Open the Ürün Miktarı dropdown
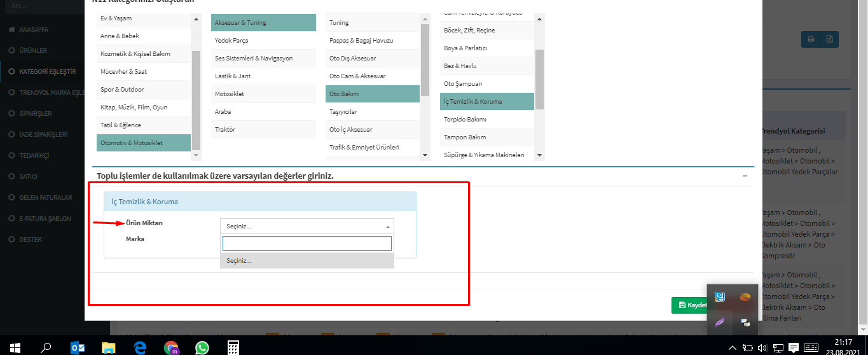 [x=307, y=226]
